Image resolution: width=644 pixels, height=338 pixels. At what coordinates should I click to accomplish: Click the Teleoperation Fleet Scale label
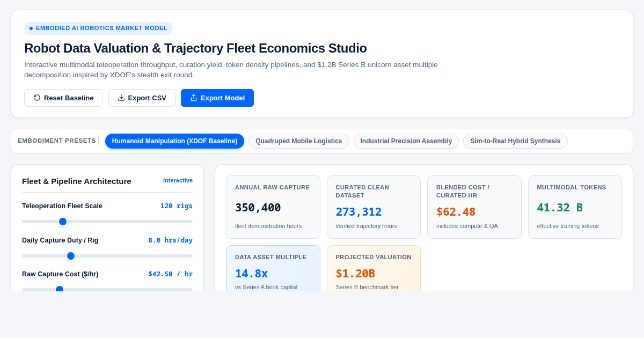pyautogui.click(x=62, y=206)
